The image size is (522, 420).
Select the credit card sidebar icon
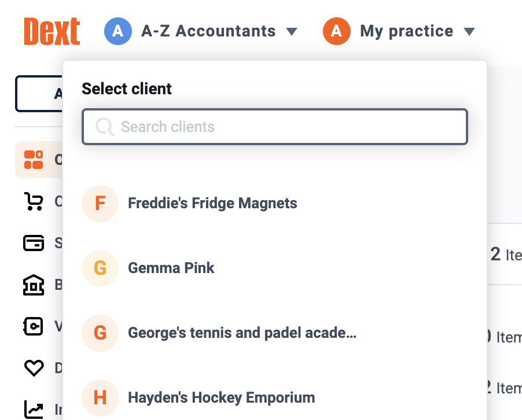pos(34,242)
